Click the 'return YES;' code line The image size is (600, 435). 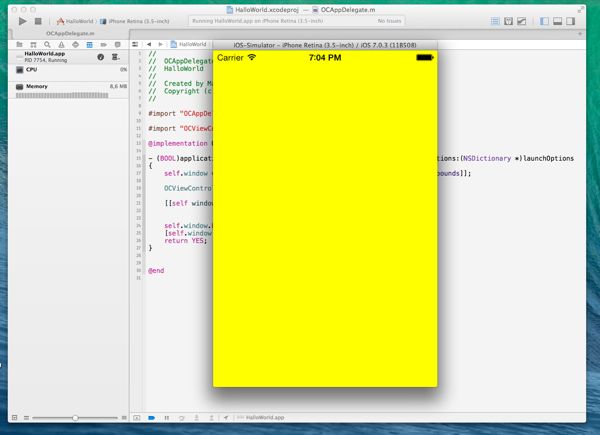coord(186,241)
